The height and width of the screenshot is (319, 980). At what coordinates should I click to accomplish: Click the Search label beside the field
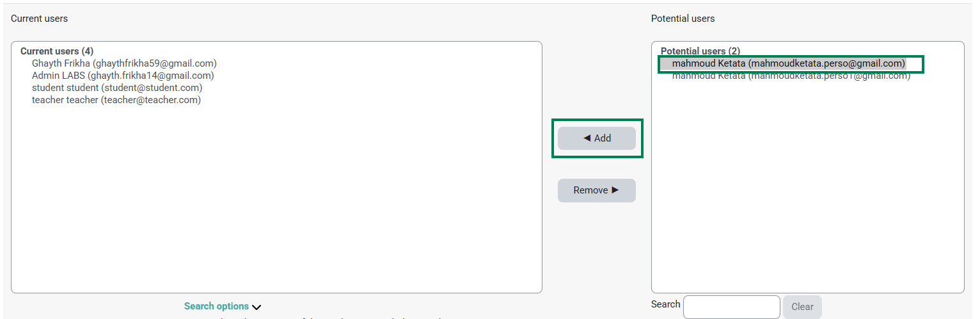(x=665, y=304)
